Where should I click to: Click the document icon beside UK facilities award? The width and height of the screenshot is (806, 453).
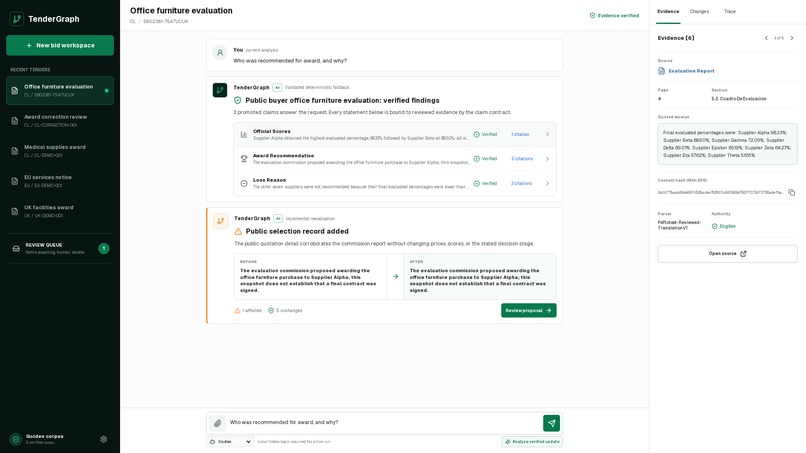(15, 211)
